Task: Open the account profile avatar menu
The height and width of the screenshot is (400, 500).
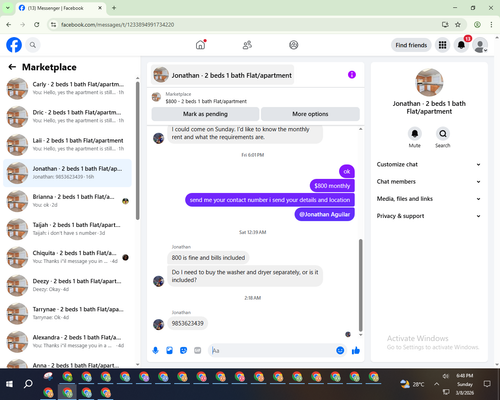Action: tap(480, 45)
